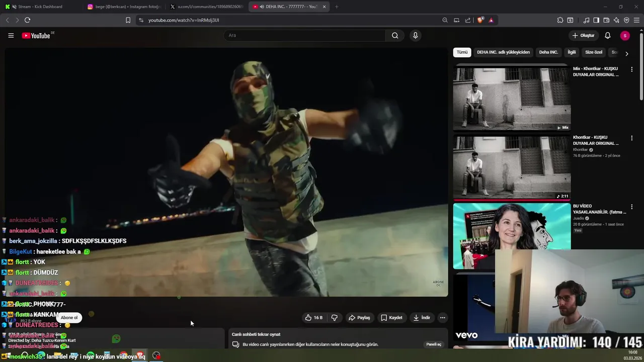This screenshot has height=362, width=644.
Task: Click the Canlı sohbeti tekrar oynat heading
Action: [256, 334]
